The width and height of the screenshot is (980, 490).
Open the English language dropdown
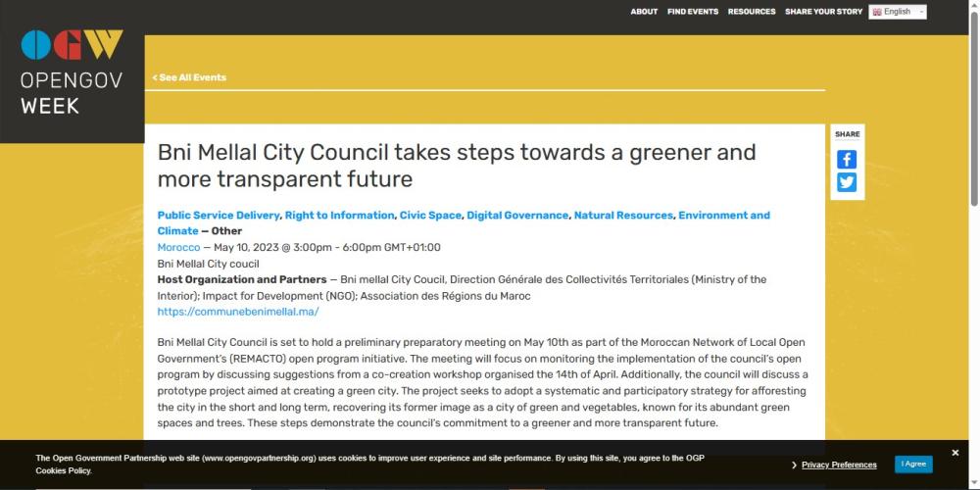pos(898,11)
